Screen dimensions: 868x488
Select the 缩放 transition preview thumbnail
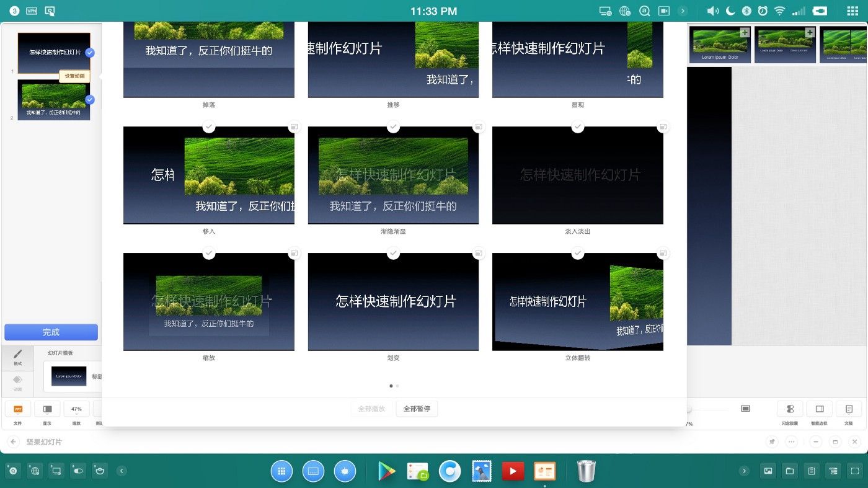[x=209, y=302]
